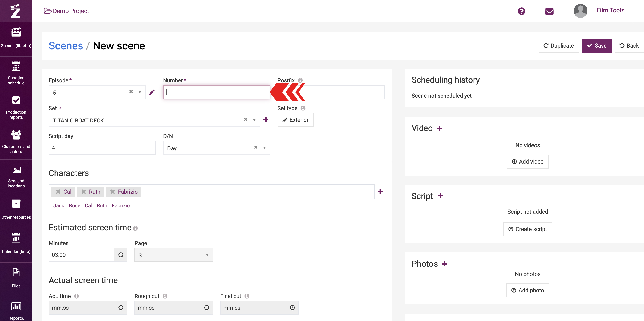Add video with plus icon
644x321 pixels.
[439, 128]
